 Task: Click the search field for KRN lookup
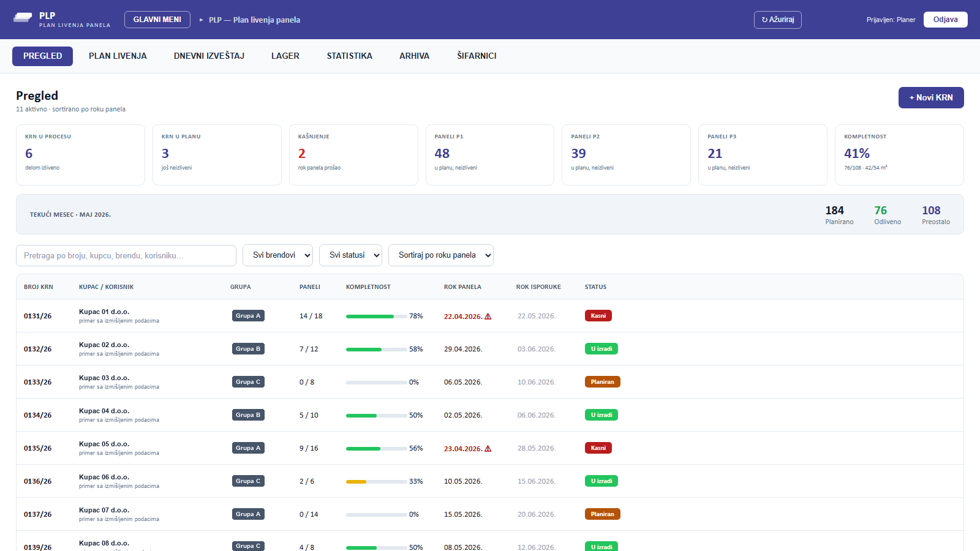point(126,255)
